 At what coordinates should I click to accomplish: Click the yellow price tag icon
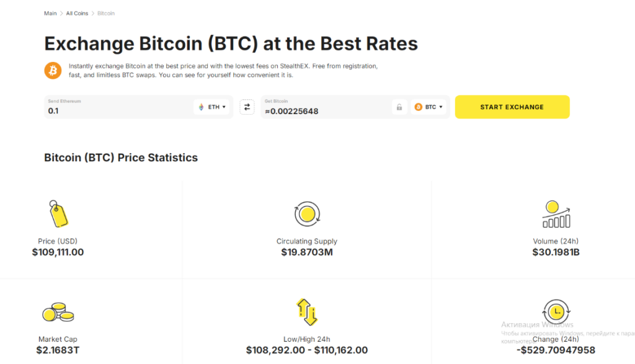pos(58,213)
